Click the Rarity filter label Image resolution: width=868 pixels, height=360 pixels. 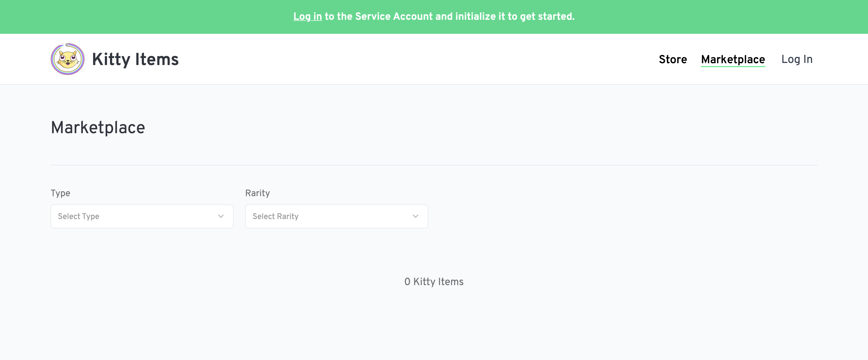pyautogui.click(x=257, y=193)
